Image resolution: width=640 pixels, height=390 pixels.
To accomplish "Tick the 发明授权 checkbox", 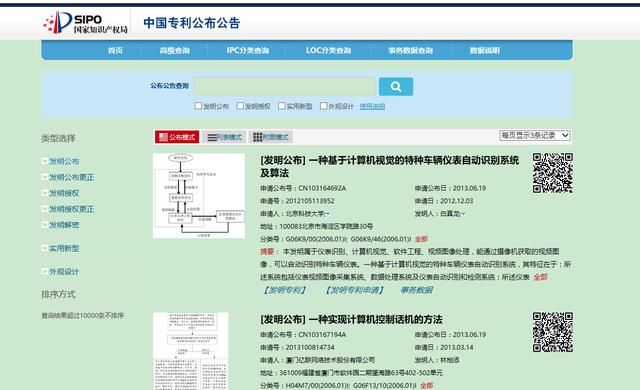I will point(240,106).
